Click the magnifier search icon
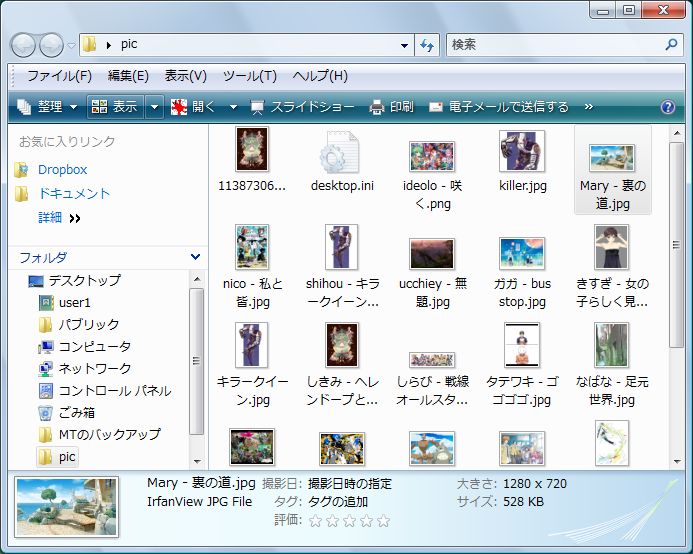 pos(671,44)
